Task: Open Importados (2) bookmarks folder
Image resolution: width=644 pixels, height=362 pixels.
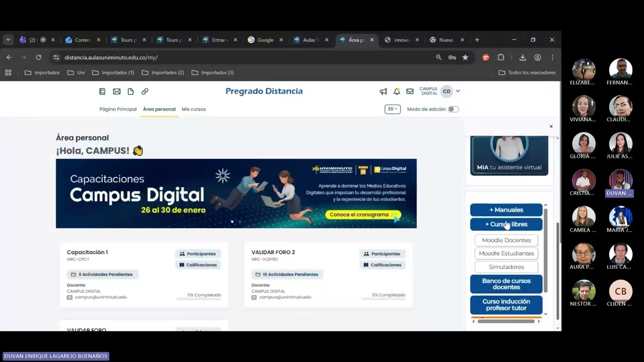Action: coord(163,72)
